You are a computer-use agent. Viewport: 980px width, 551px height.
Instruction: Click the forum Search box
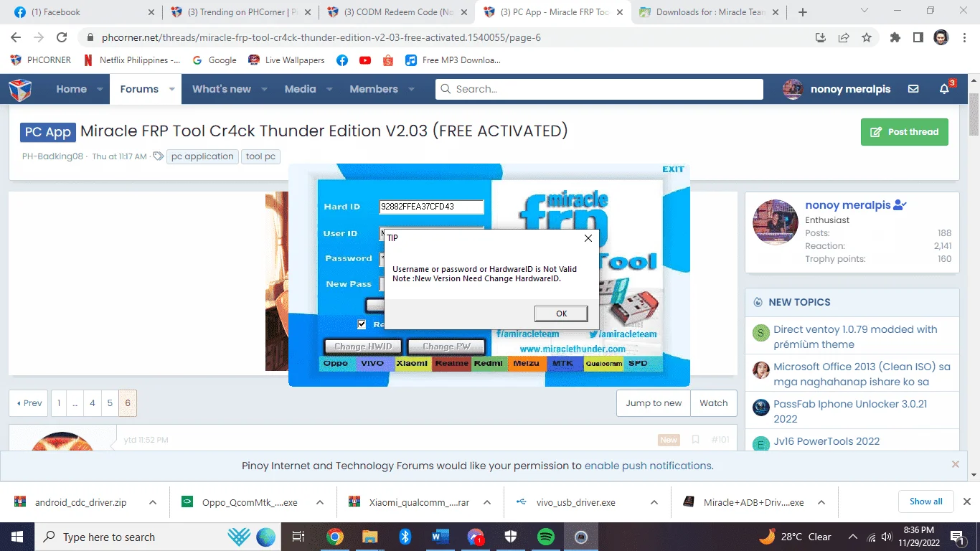(599, 89)
